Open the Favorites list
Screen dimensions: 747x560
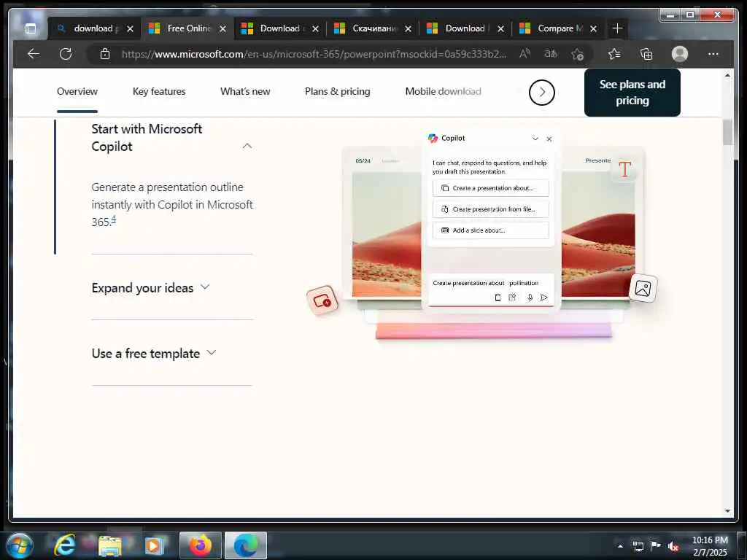614,54
